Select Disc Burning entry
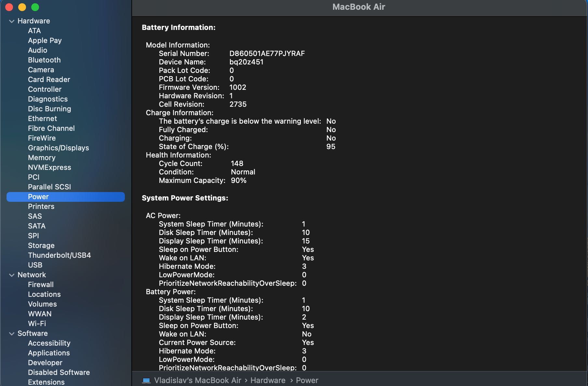Screen dimensions: 588x386 [49, 109]
